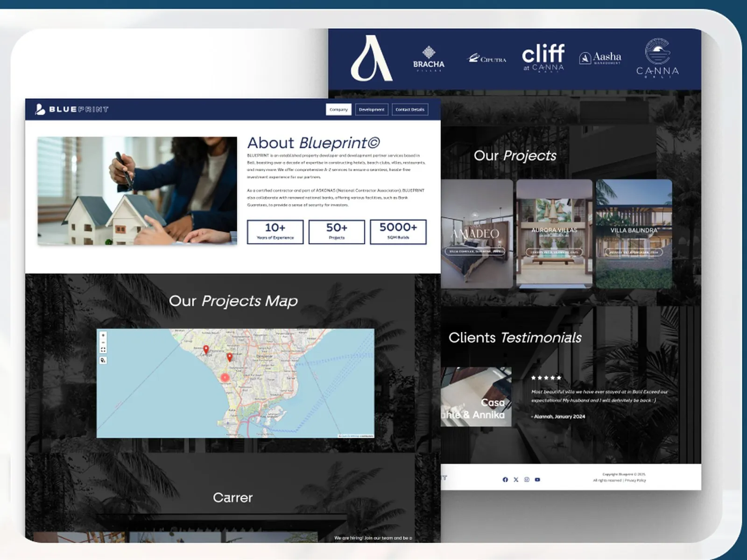The width and height of the screenshot is (747, 560).
Task: Open the Instagram link in footer
Action: [527, 480]
